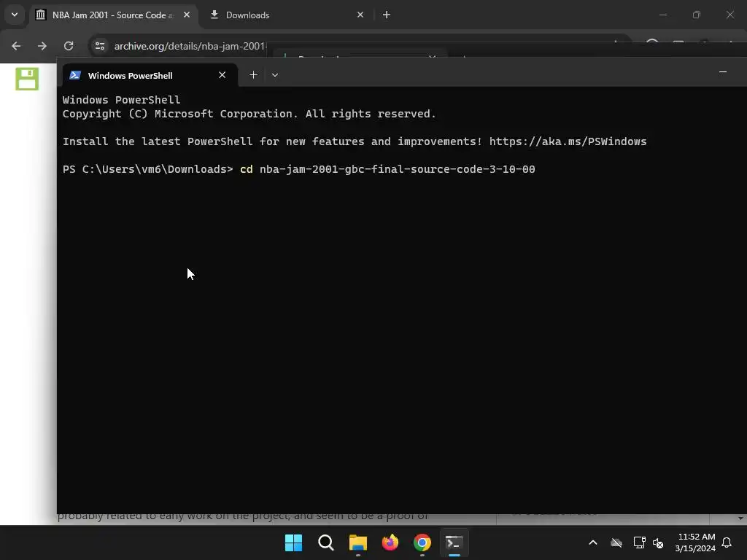Open File Explorer from taskbar
Viewport: 747px width, 560px height.
click(x=357, y=542)
